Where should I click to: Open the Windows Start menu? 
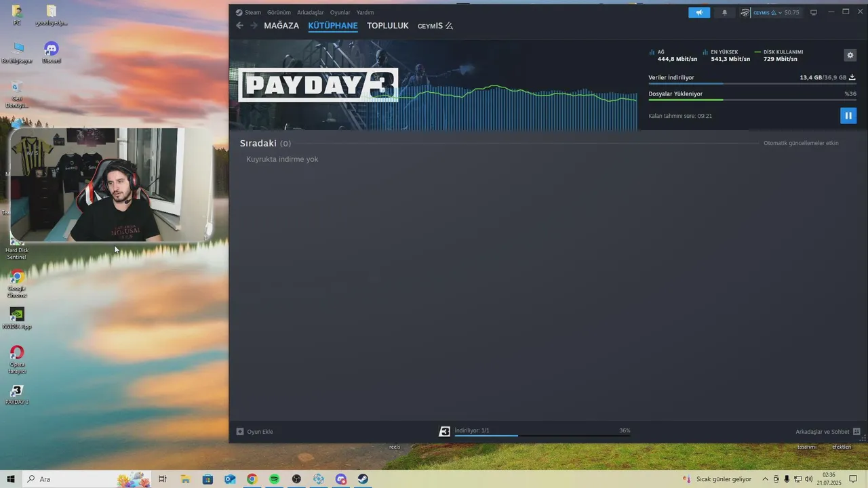click(11, 479)
